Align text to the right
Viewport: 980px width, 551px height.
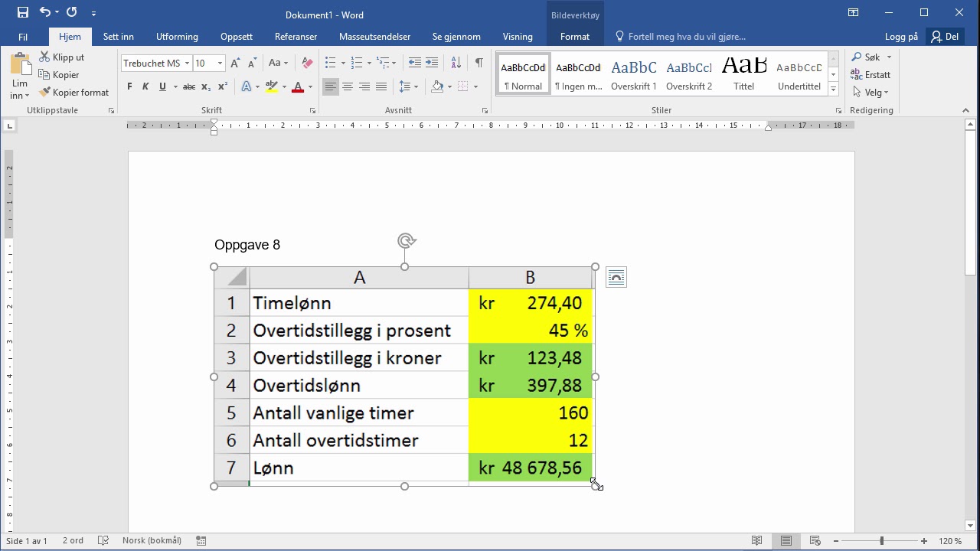point(364,87)
